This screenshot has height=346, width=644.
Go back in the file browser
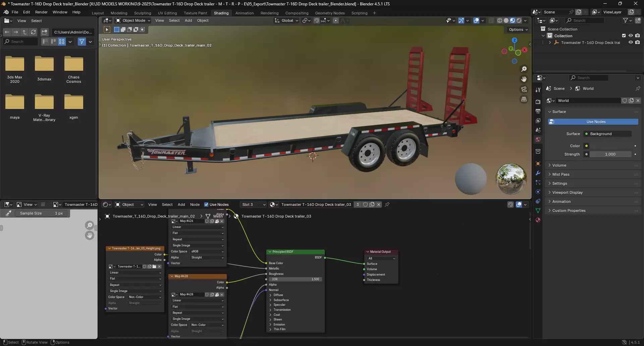pyautogui.click(x=7, y=32)
